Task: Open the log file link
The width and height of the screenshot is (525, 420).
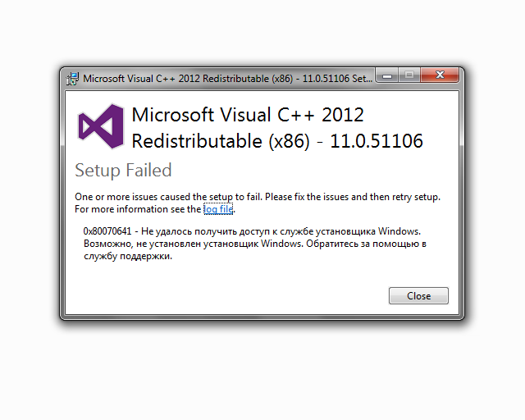Action: [x=218, y=209]
